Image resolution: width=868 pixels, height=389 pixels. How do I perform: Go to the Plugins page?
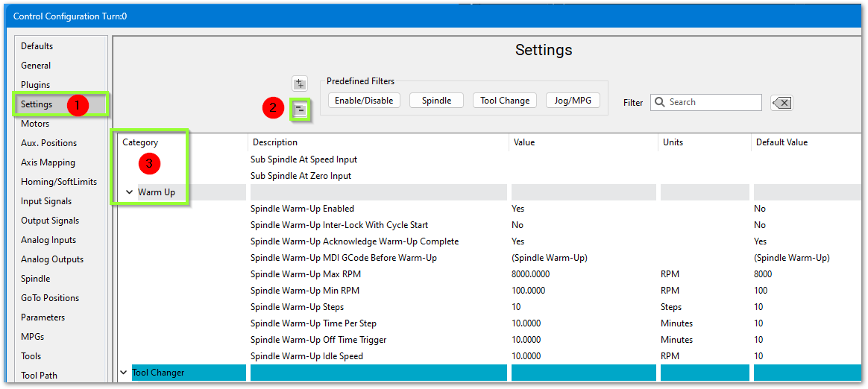coord(36,85)
